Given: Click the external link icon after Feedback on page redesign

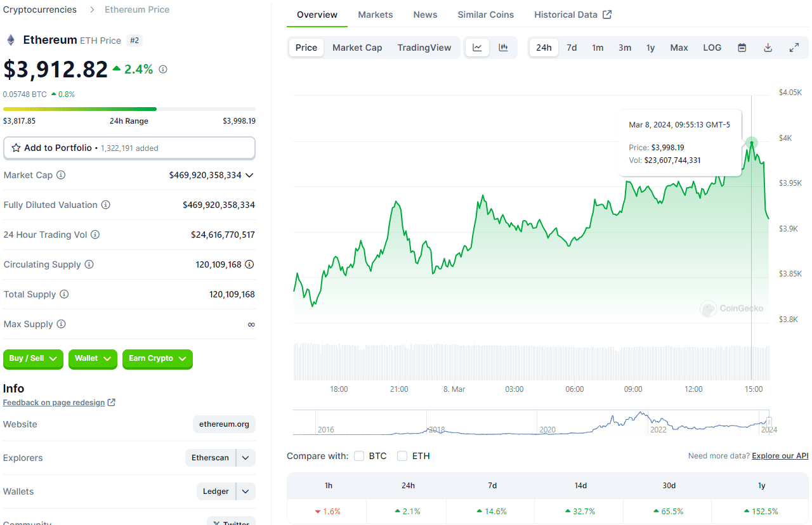Looking at the screenshot, I should tap(112, 403).
